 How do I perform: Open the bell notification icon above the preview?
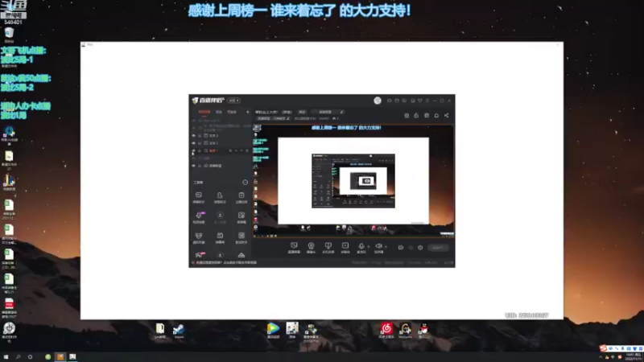436,115
